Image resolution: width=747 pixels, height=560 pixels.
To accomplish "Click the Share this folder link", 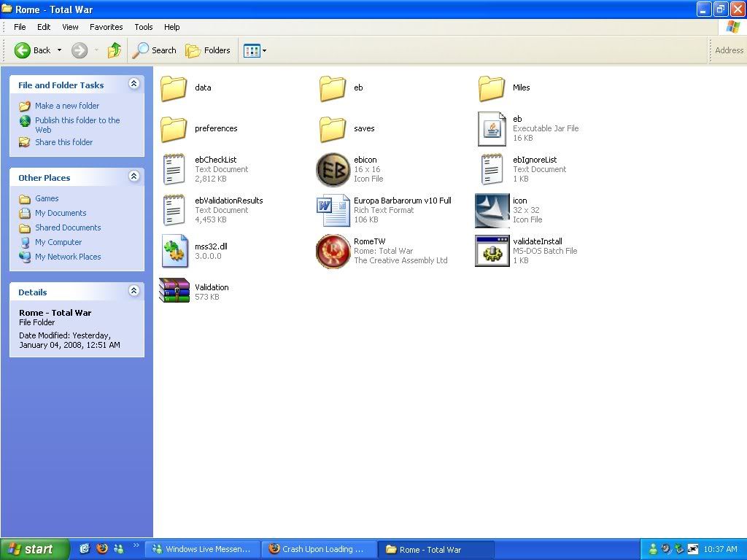I will [x=64, y=142].
